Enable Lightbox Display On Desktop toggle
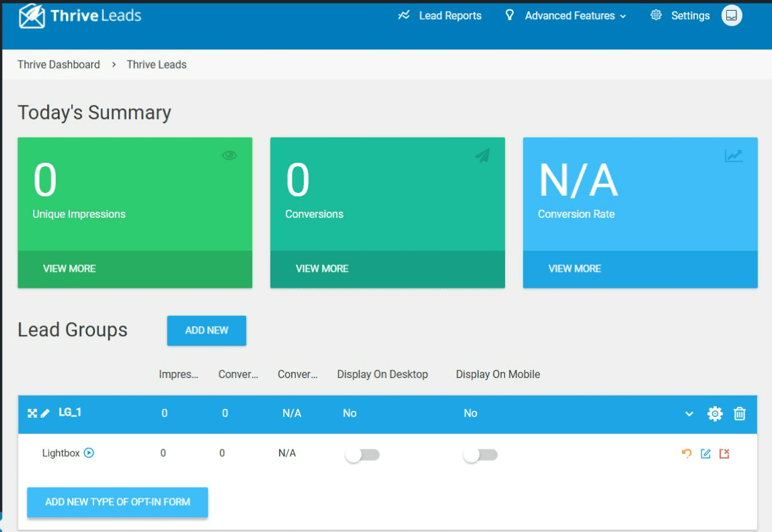The width and height of the screenshot is (772, 532). tap(362, 455)
